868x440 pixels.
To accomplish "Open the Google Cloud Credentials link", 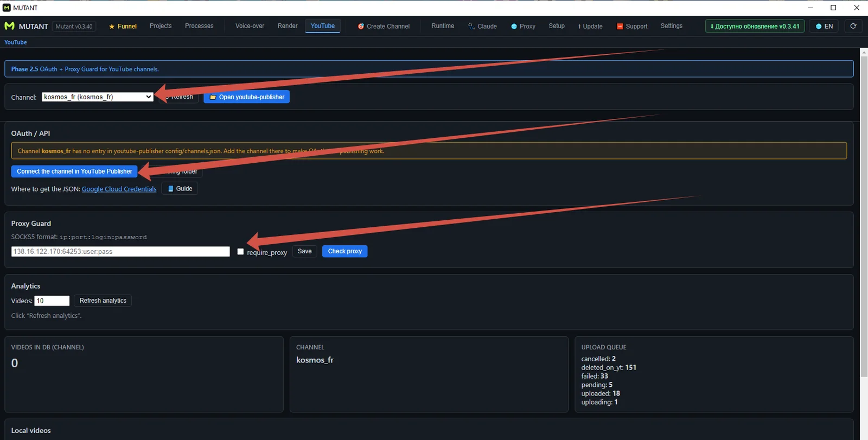I will 119,189.
